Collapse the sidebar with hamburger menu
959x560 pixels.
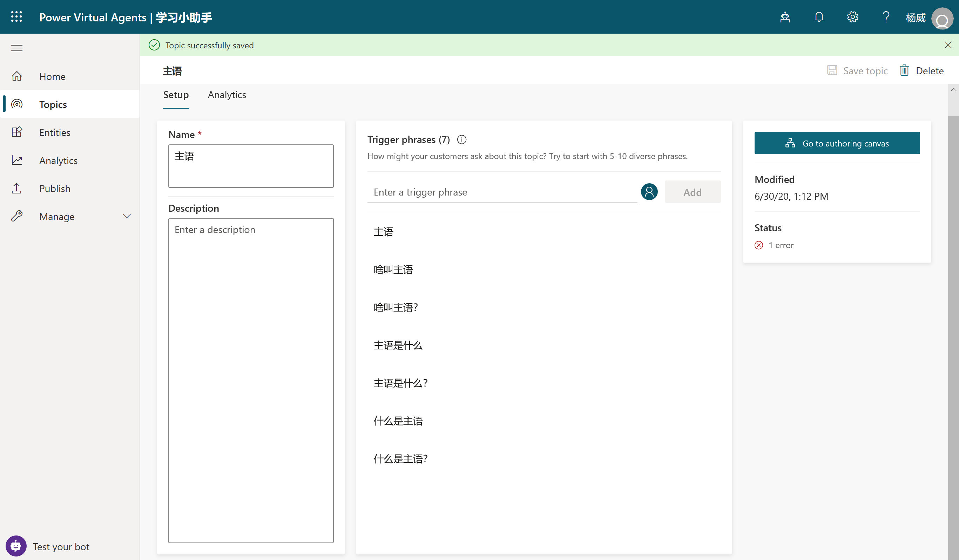[17, 48]
